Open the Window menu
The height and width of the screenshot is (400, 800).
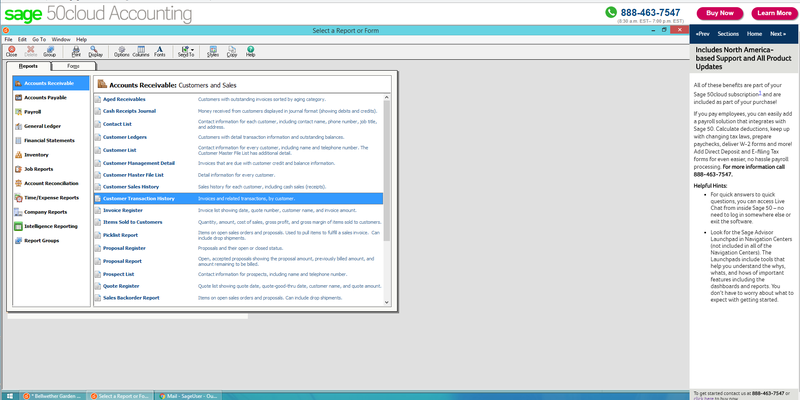61,39
